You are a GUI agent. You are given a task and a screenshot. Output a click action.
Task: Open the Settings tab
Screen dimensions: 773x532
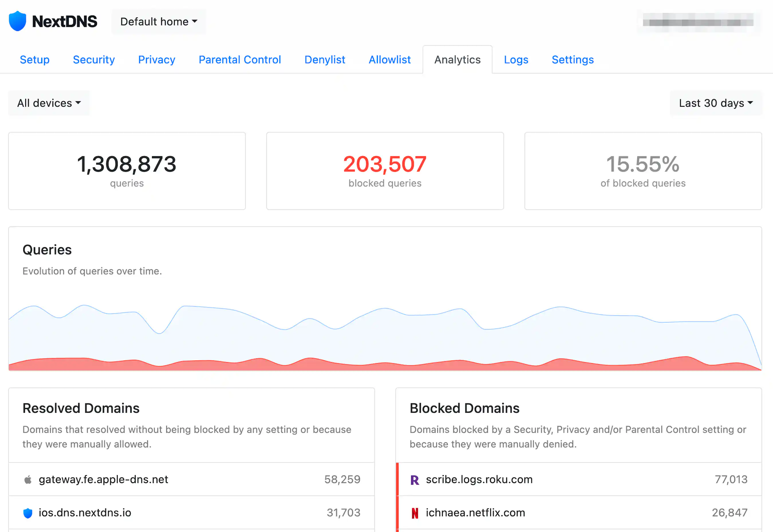[573, 60]
